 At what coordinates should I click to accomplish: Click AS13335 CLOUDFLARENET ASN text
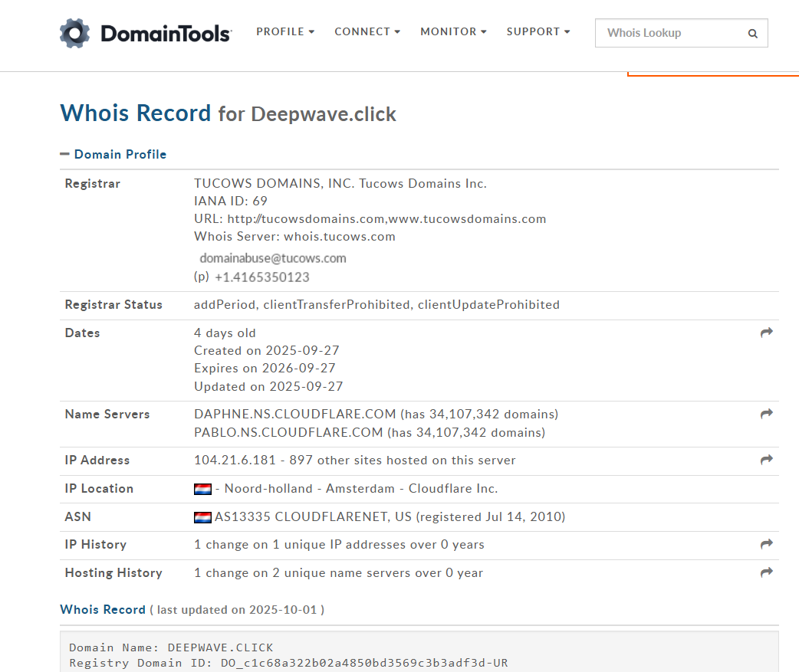(313, 516)
